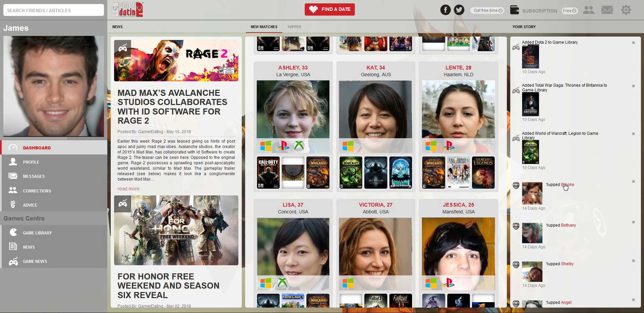Open Lisa's profile photo
The height and width of the screenshot is (313, 644).
click(293, 254)
